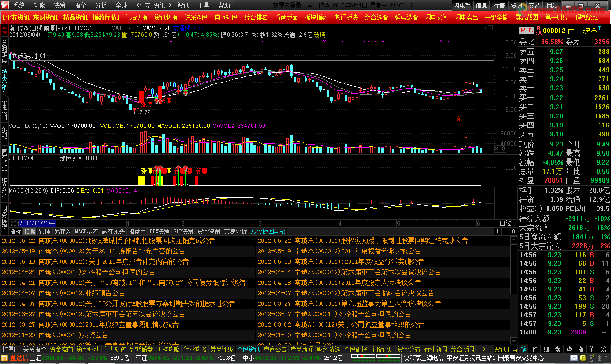
Task: Switch to the 个股研报 bottom tab
Action: point(355,350)
